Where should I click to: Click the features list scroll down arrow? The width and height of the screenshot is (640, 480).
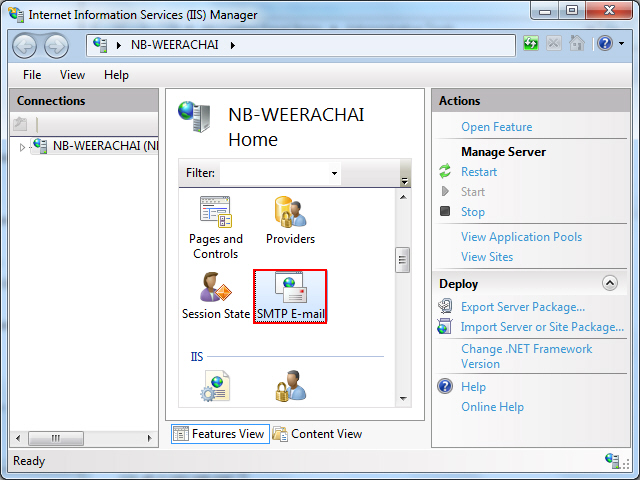pos(403,398)
